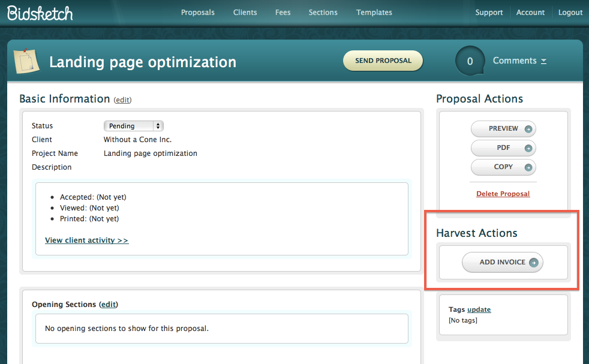This screenshot has width=589, height=364.
Task: Click the Landing page optimization title
Action: click(143, 62)
